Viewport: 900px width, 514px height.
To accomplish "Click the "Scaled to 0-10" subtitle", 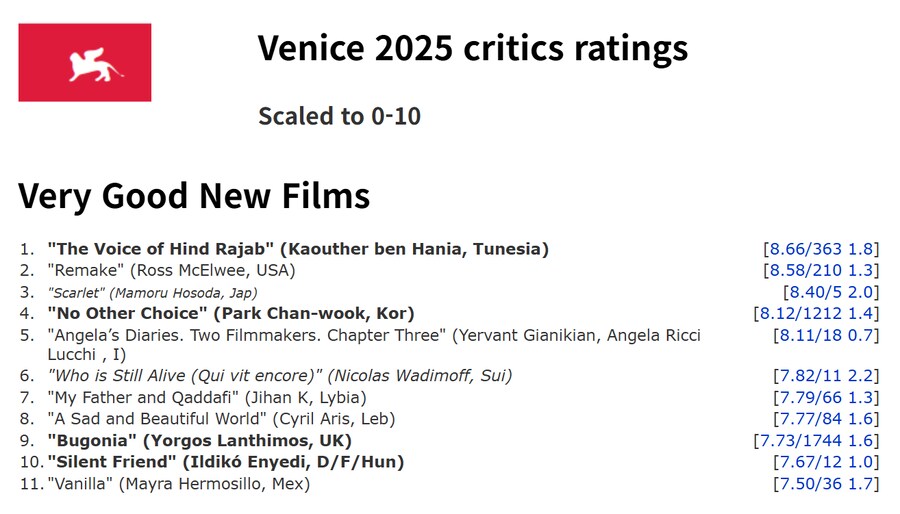I will click(340, 116).
